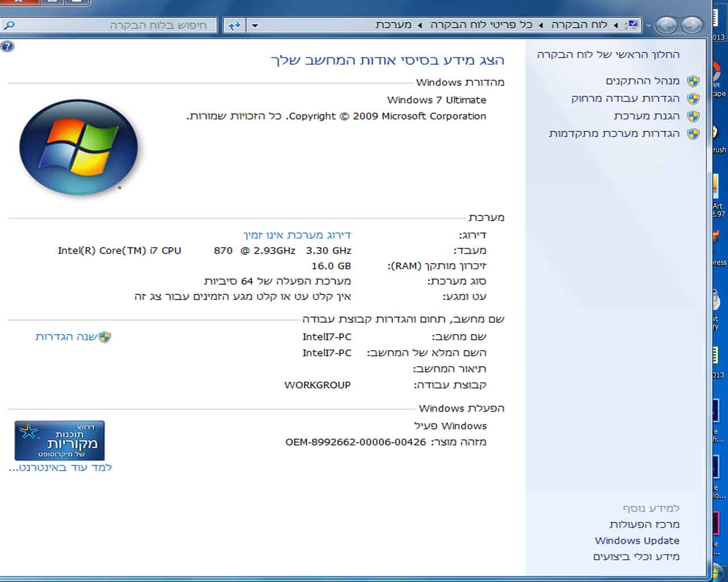
Task: Click the WORKGROUP value
Action: pyautogui.click(x=317, y=385)
